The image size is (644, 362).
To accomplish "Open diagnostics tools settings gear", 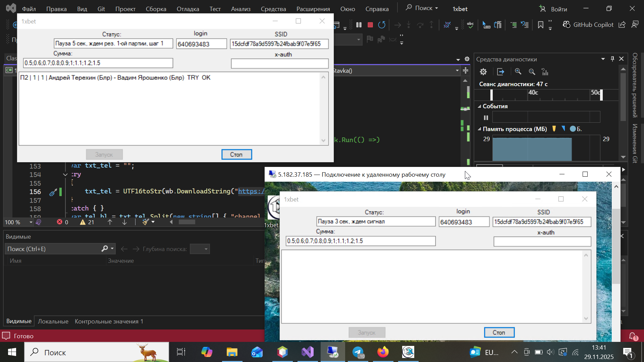I will 483,72.
